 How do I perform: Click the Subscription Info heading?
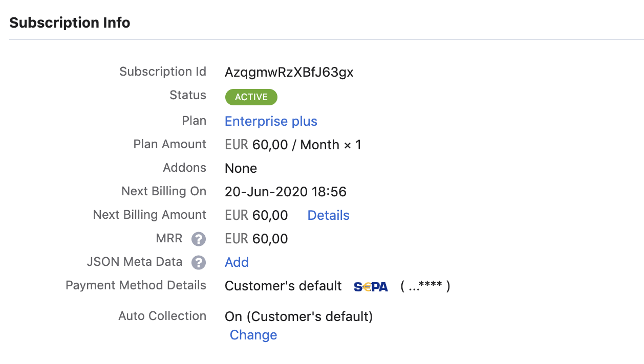[70, 23]
